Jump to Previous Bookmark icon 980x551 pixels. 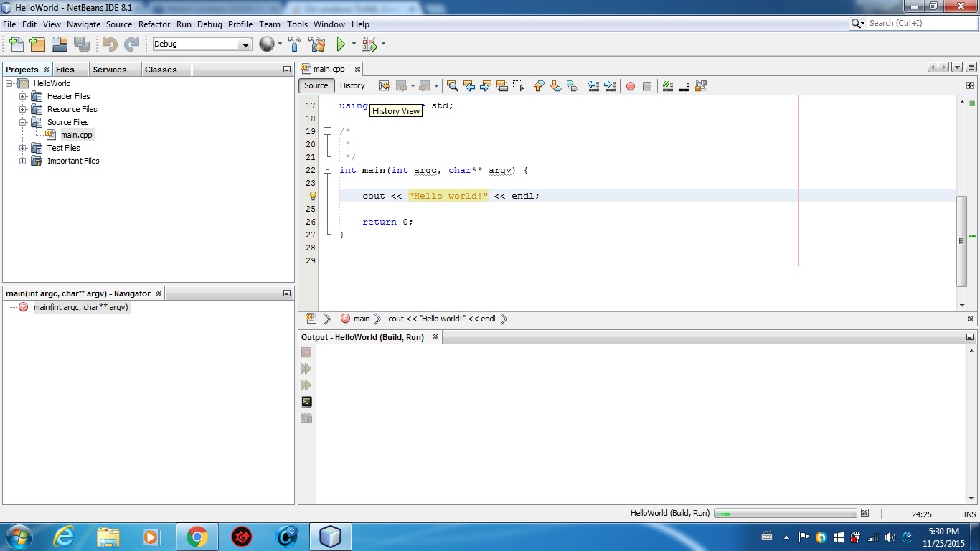(x=539, y=86)
